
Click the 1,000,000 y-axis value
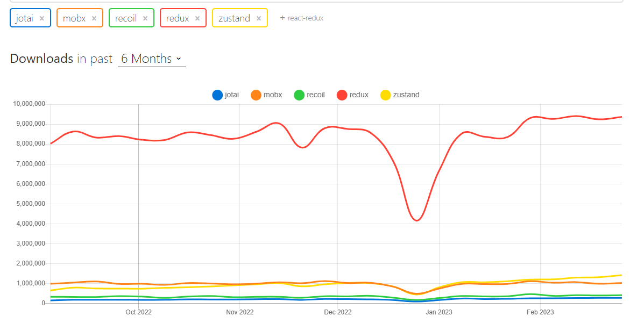pyautogui.click(x=30, y=283)
